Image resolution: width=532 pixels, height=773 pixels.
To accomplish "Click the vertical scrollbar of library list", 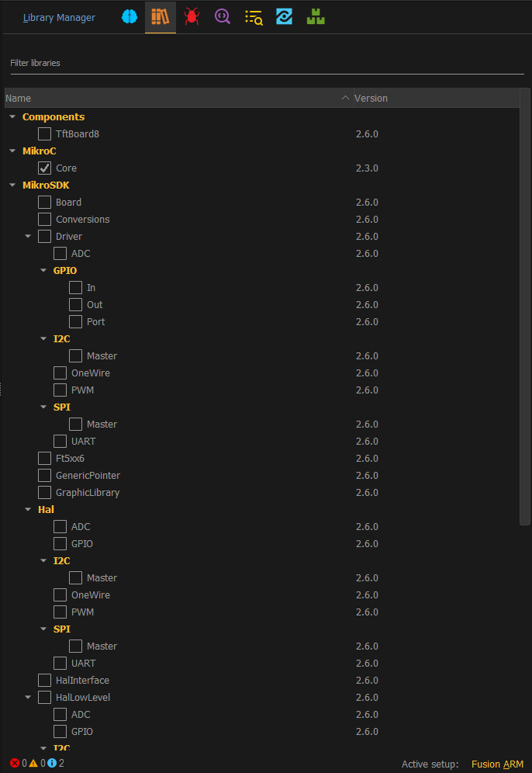I will pyautogui.click(x=525, y=307).
